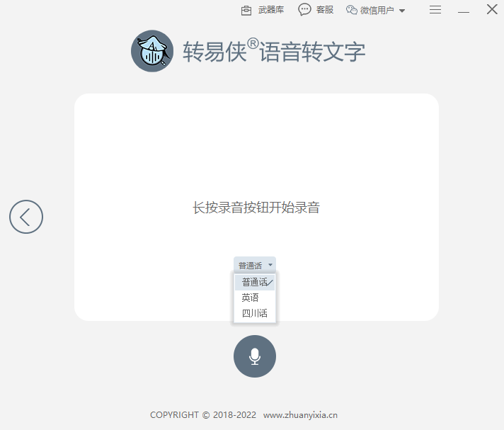Expand the 微信用户 account menu
The image size is (504, 430).
[375, 11]
